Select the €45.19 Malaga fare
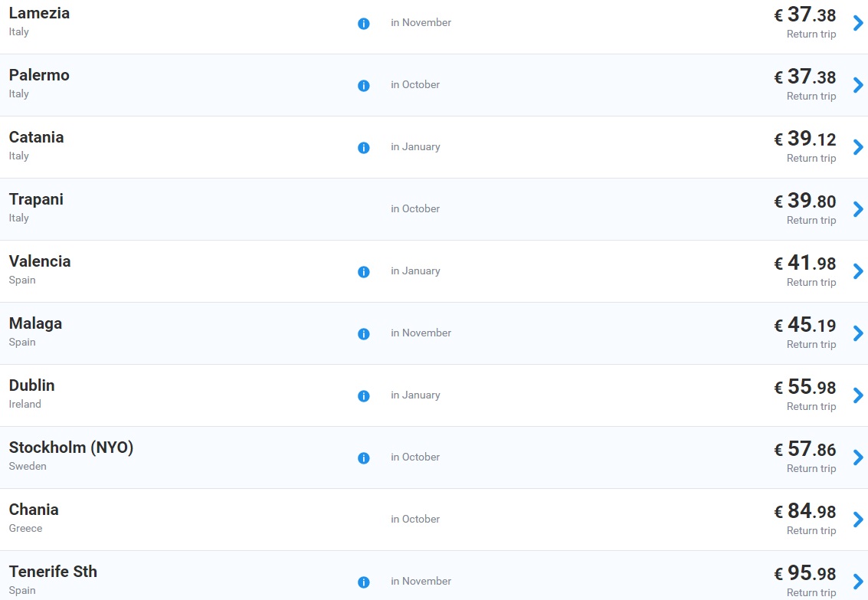Viewport: 868px width, 600px height. [805, 325]
